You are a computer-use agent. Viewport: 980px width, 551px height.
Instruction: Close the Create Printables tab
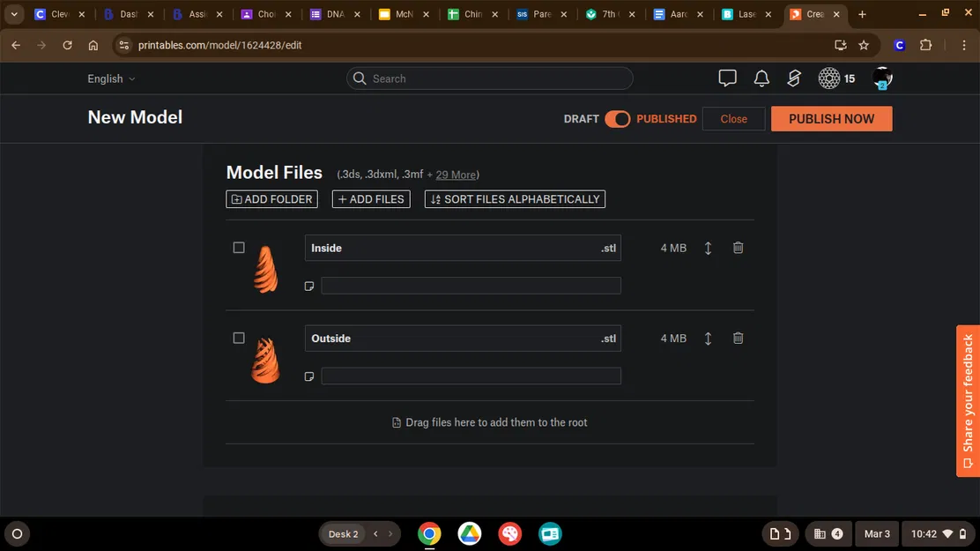(836, 14)
